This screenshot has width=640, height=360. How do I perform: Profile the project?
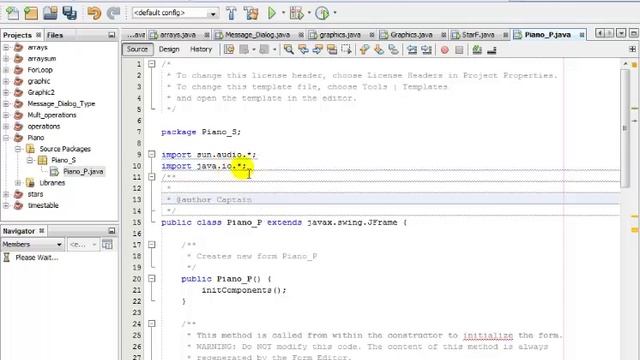coord(322,13)
